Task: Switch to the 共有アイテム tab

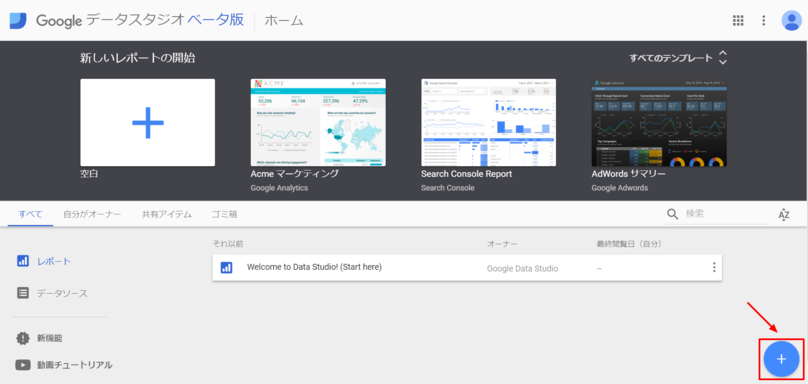Action: coord(167,214)
